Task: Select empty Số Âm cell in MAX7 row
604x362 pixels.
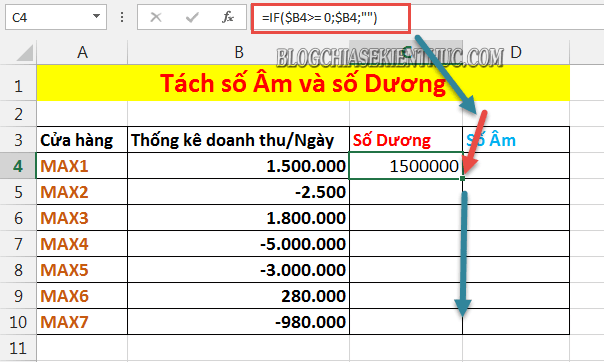Action: point(516,322)
